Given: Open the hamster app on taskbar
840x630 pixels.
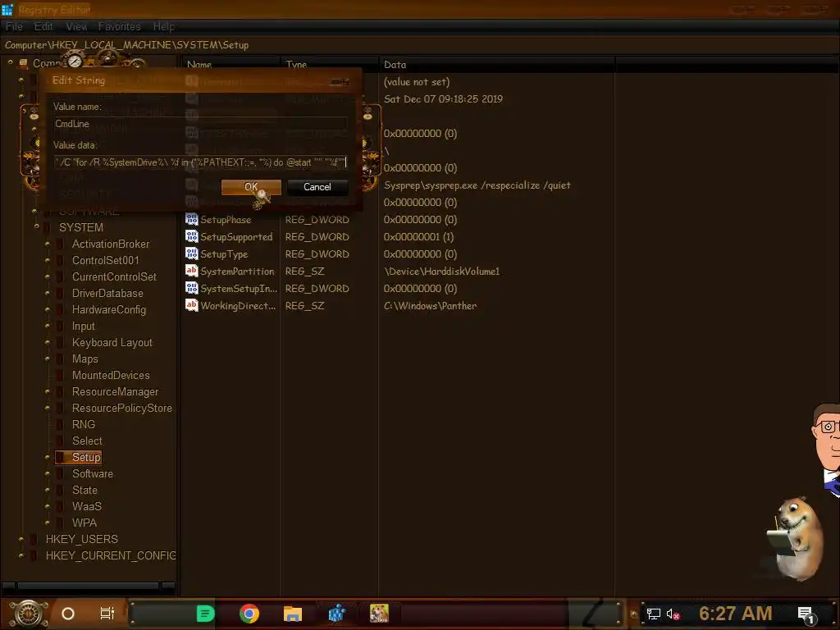Looking at the screenshot, I should pyautogui.click(x=379, y=614).
